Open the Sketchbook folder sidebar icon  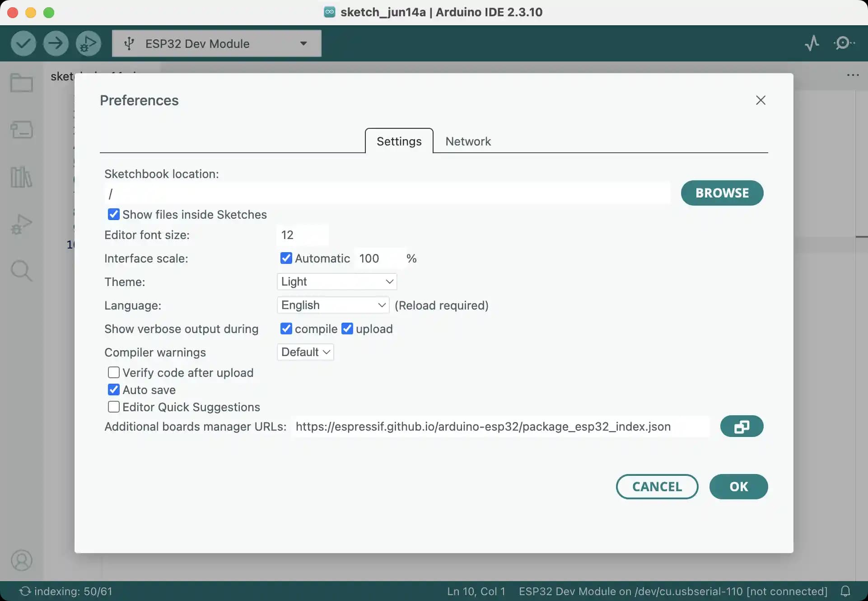pos(21,83)
